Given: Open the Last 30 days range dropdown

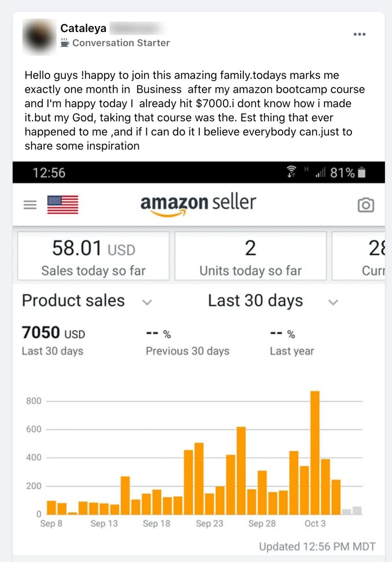Looking at the screenshot, I should pyautogui.click(x=333, y=302).
